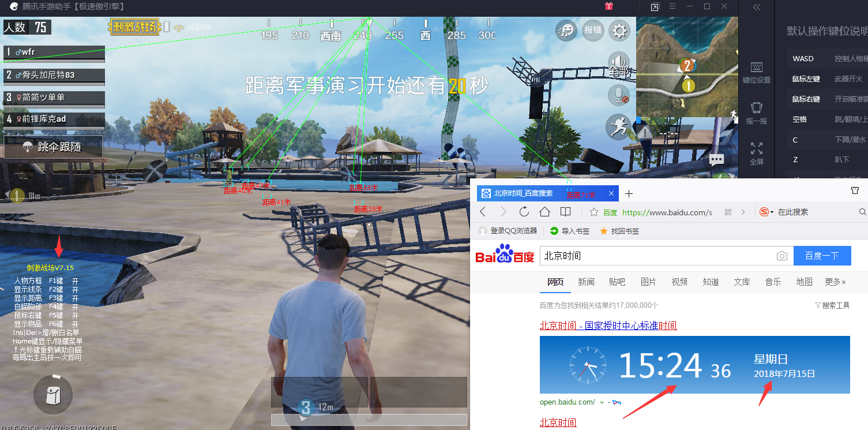The height and width of the screenshot is (430, 868).
Task: Open reading mode book icon
Action: (566, 212)
